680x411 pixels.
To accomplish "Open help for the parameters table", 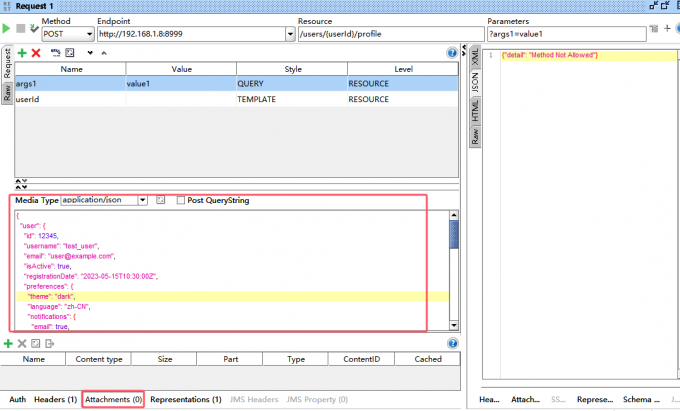I will 452,53.
